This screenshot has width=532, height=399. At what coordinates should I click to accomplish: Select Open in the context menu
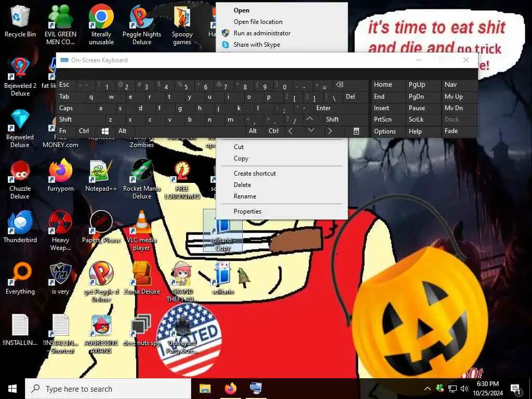click(282, 10)
